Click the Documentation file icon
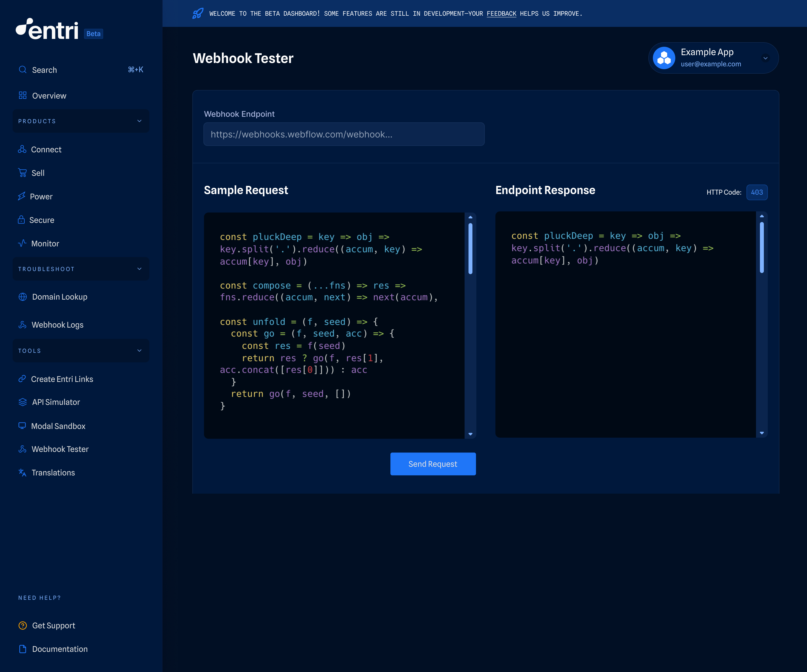This screenshot has width=807, height=672. (x=23, y=648)
